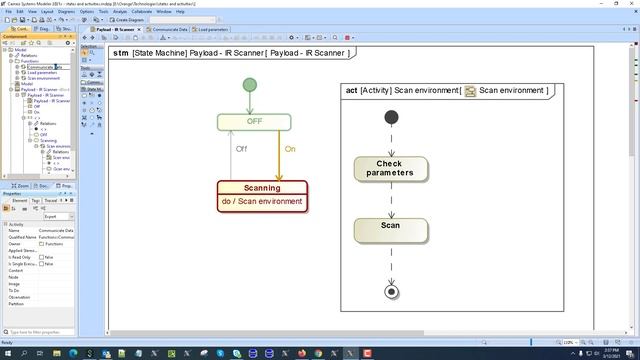
Task: Close the Payload - IR Scanner tab
Action: tap(139, 29)
